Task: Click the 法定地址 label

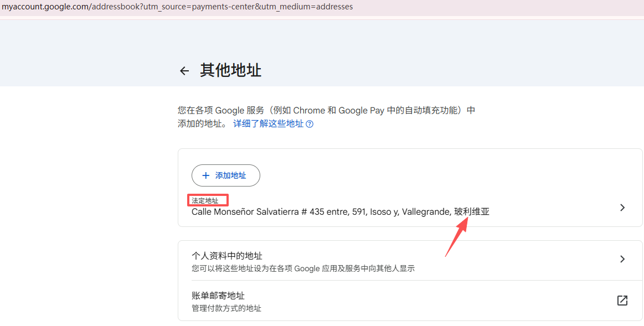Action: [x=205, y=201]
